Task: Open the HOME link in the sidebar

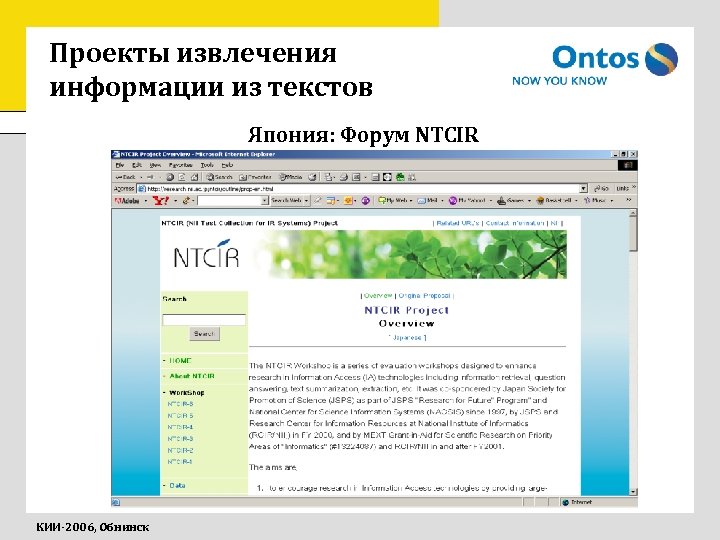Action: [180, 361]
